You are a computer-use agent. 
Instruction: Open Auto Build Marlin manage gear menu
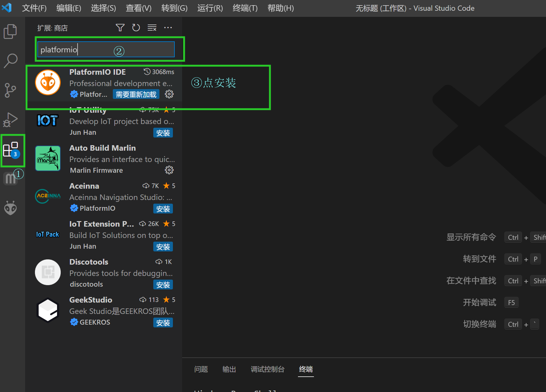169,170
